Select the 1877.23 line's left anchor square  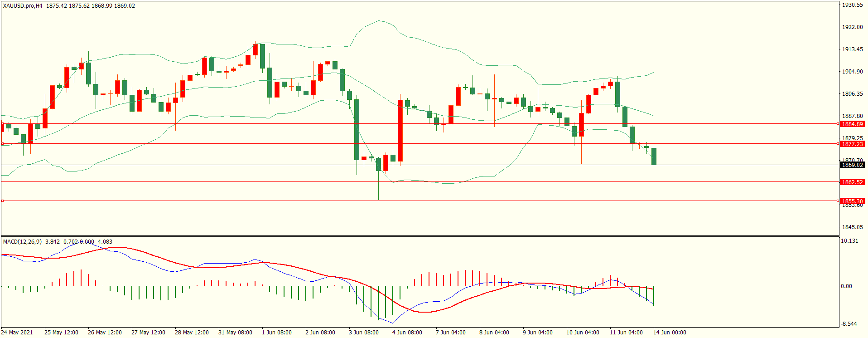point(2,143)
